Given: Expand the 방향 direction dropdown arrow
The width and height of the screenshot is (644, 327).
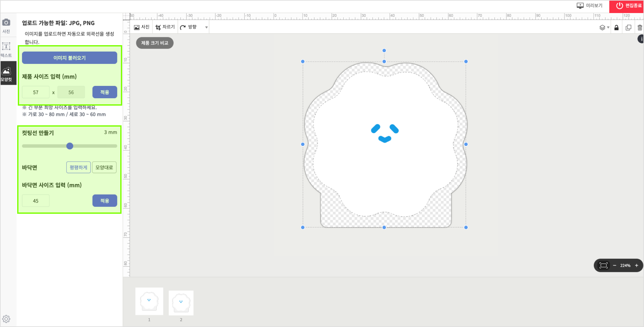Looking at the screenshot, I should (x=206, y=27).
